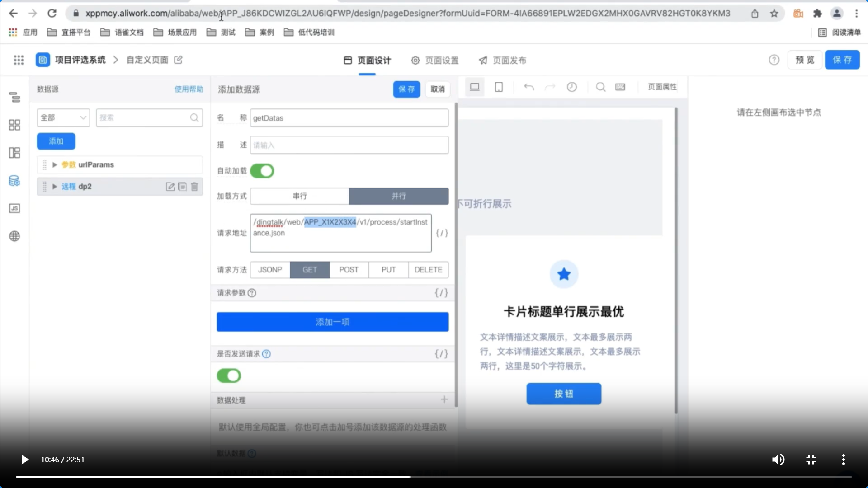Switch to the 页面发布 tab
Screen dimensions: 868x488
pyautogui.click(x=503, y=61)
